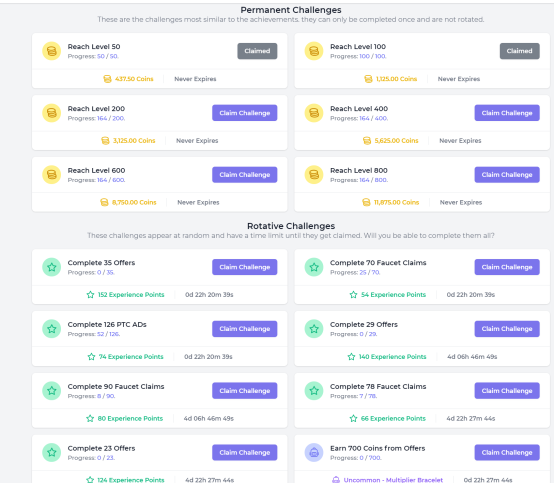
Task: Click the coin icon beside Reach Level 200
Action: pos(52,113)
